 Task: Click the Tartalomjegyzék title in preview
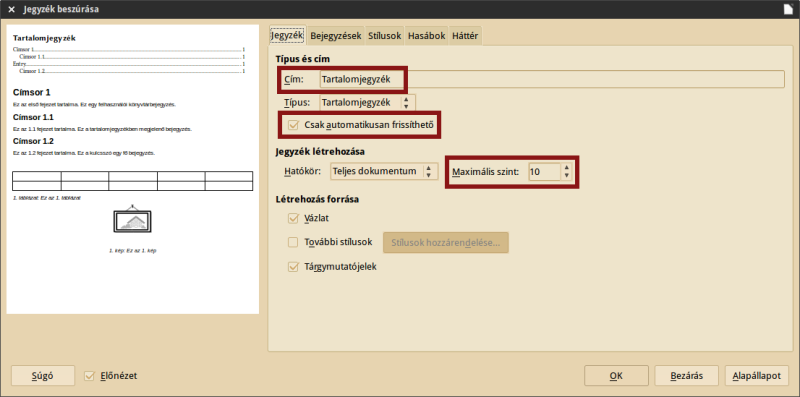coord(44,38)
